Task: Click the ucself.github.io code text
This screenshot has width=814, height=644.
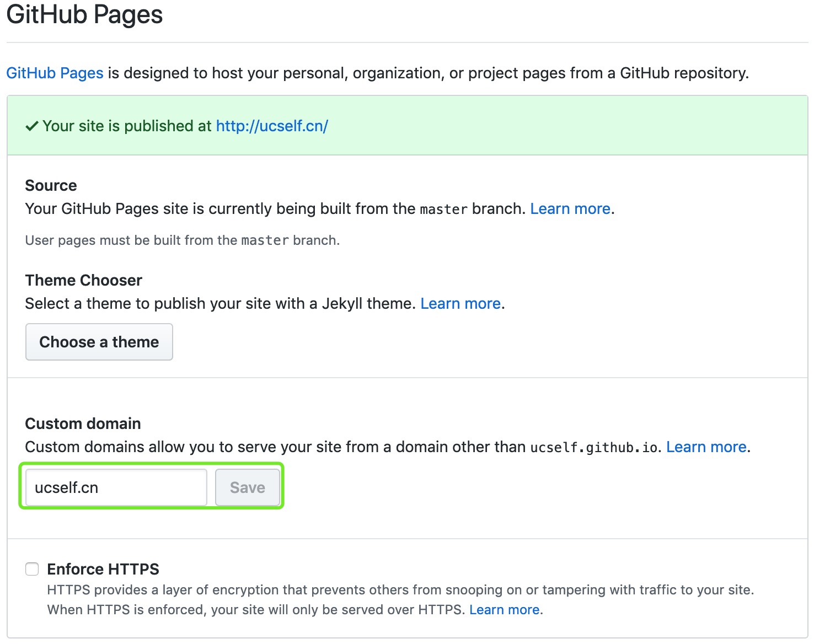Action: coord(594,448)
